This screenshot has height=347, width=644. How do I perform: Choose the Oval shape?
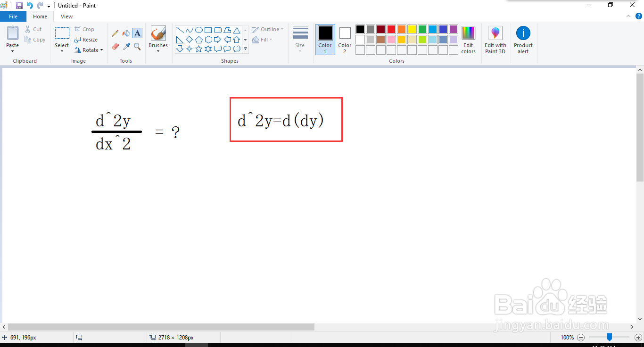(x=199, y=29)
